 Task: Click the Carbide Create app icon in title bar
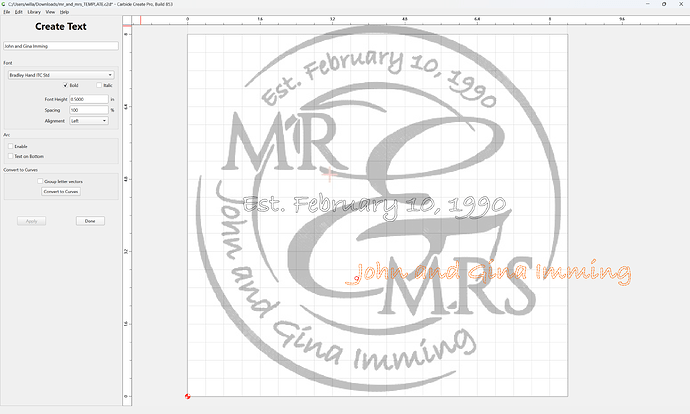pyautogui.click(x=4, y=4)
